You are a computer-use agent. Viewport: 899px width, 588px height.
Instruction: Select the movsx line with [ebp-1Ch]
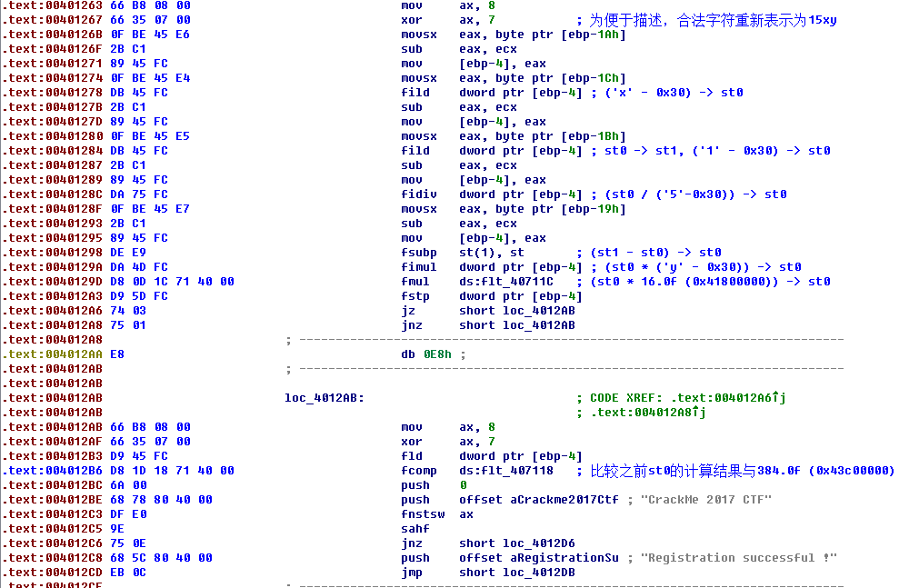click(514, 78)
